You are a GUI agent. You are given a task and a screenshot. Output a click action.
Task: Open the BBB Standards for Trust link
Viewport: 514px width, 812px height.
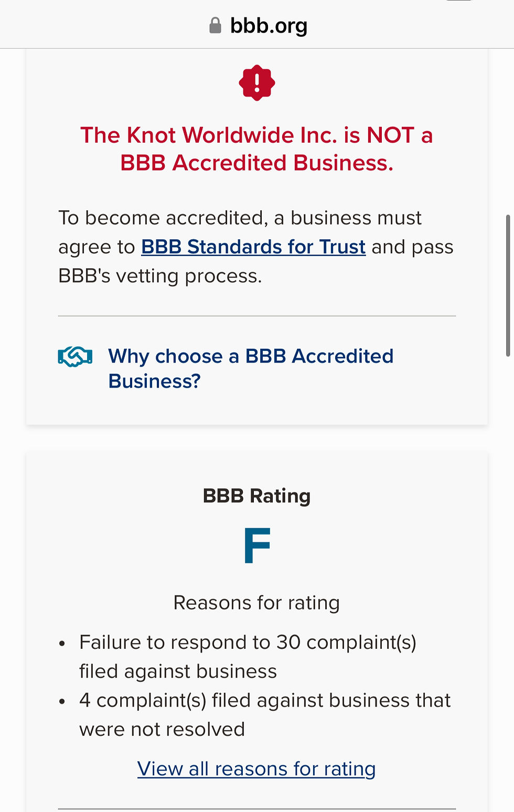(x=253, y=247)
